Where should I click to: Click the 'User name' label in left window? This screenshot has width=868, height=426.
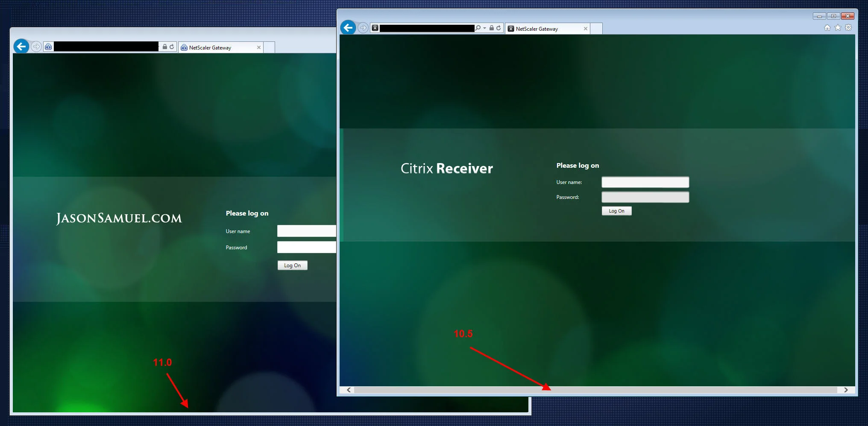[x=238, y=231]
